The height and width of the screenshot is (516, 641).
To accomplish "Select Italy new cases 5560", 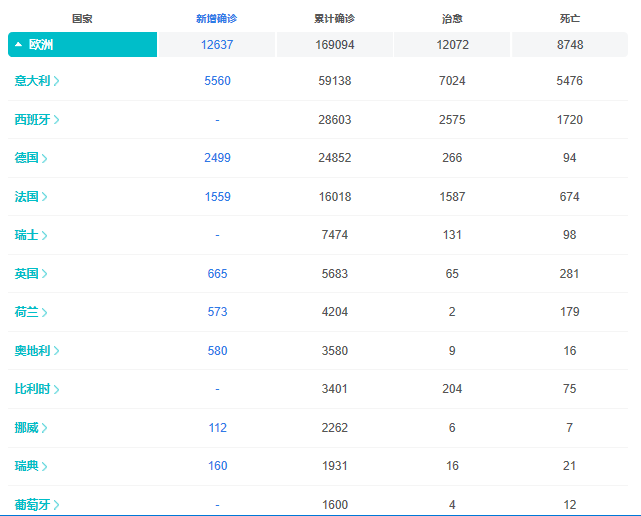I will pos(217,81).
